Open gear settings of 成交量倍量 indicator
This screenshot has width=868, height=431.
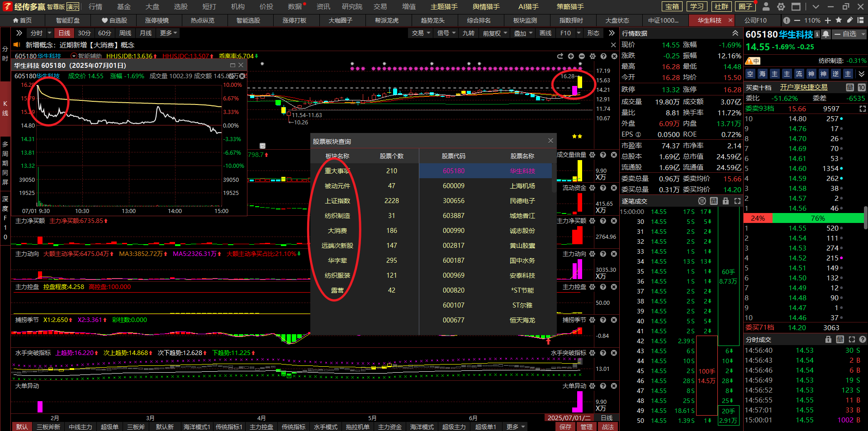[x=592, y=155]
